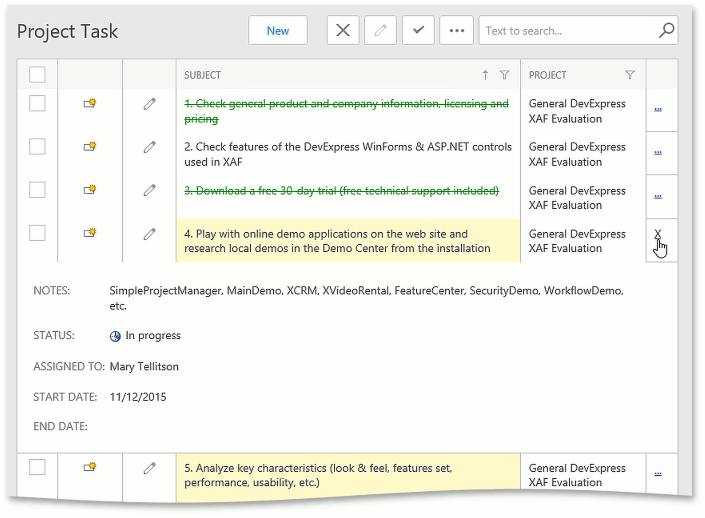Select checkbox for task 5 row
Screen dimensions: 705x518
[37, 467]
